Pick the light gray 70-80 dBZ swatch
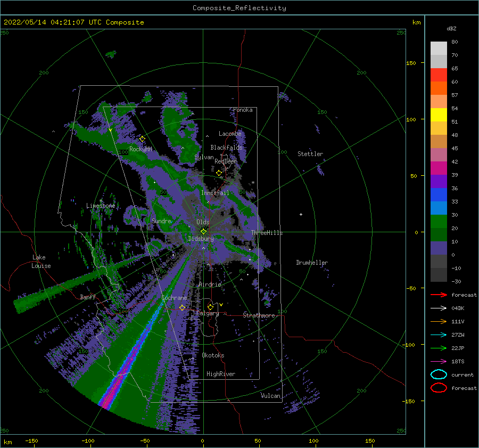479x448 pixels. coord(439,48)
